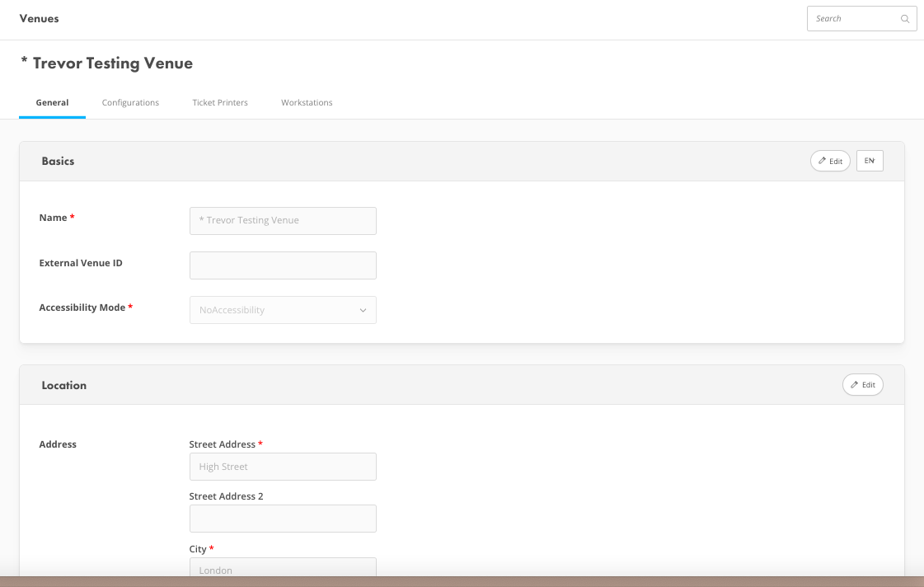
Task: Switch to the Configurations tab
Action: coord(130,102)
